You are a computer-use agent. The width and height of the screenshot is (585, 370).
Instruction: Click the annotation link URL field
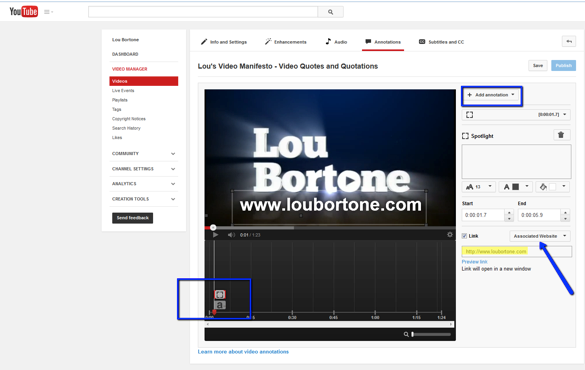click(x=516, y=252)
